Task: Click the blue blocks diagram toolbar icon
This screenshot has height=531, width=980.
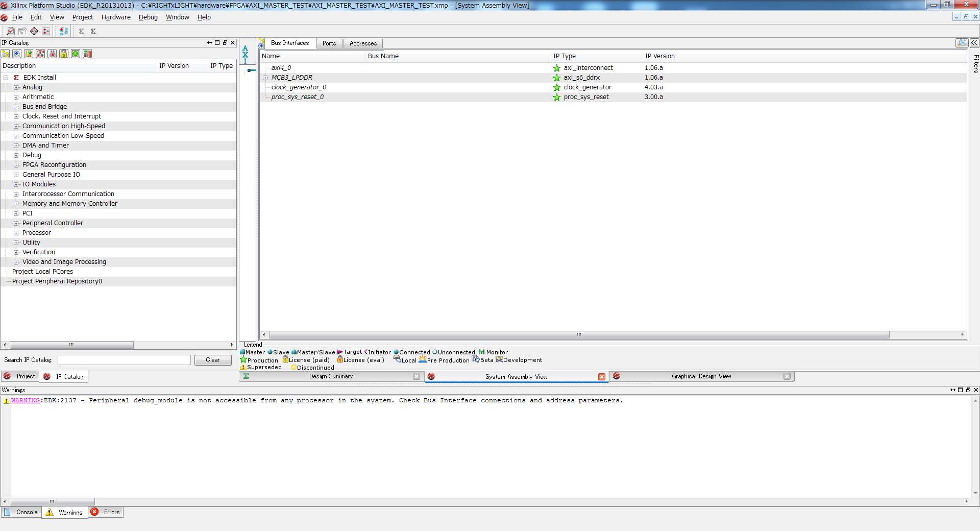Action: pos(64,31)
